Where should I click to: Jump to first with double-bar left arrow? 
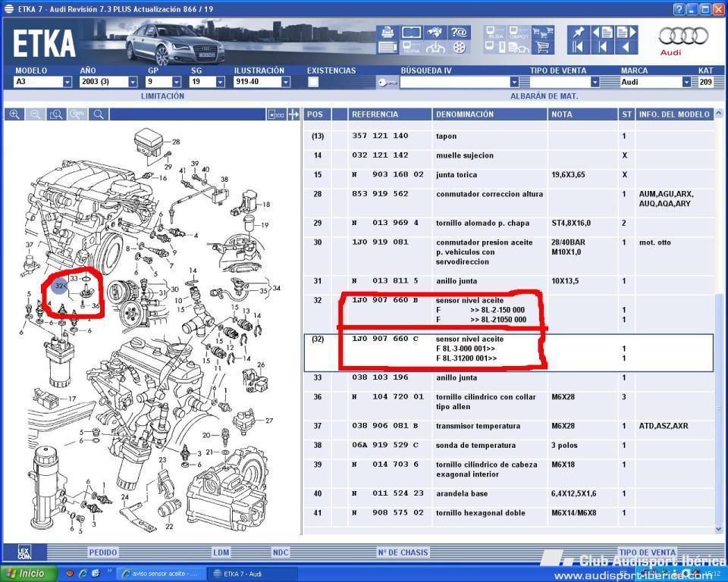(578, 47)
